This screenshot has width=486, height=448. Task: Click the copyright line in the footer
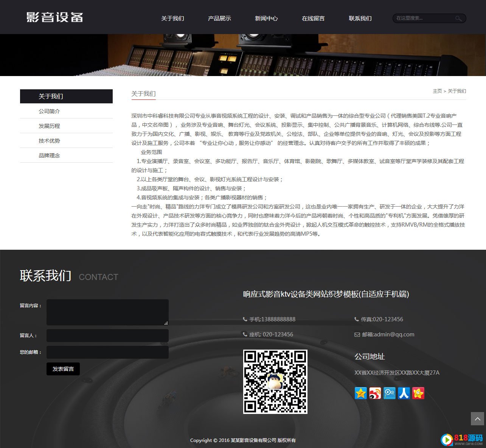pos(243,440)
